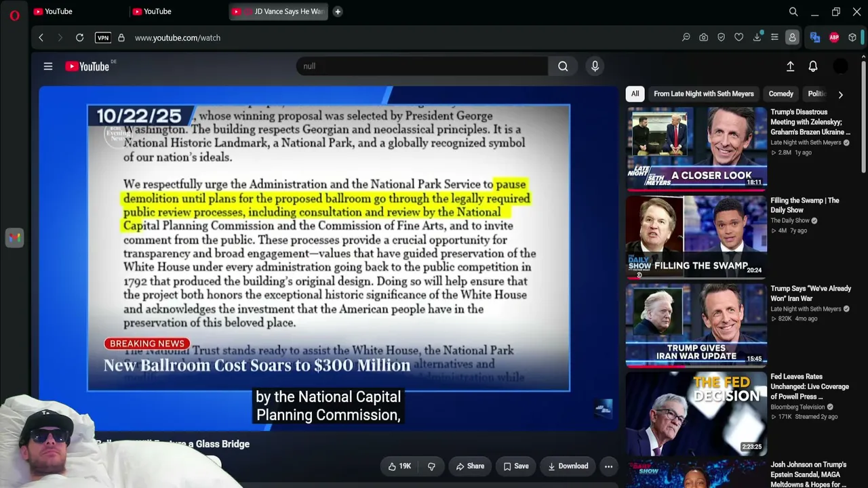This screenshot has width=868, height=488.
Task: Like the video with 19K likes
Action: (399, 466)
